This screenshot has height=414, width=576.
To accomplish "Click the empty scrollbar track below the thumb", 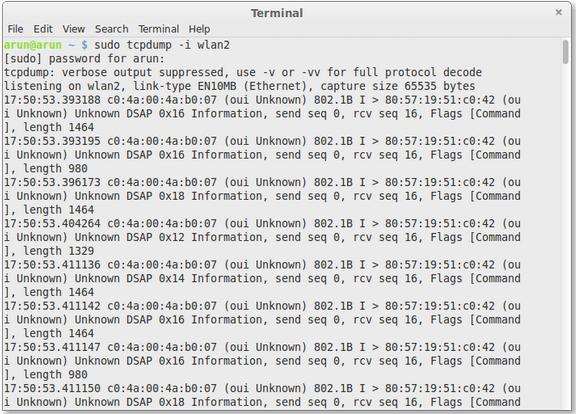I will click(566, 235).
